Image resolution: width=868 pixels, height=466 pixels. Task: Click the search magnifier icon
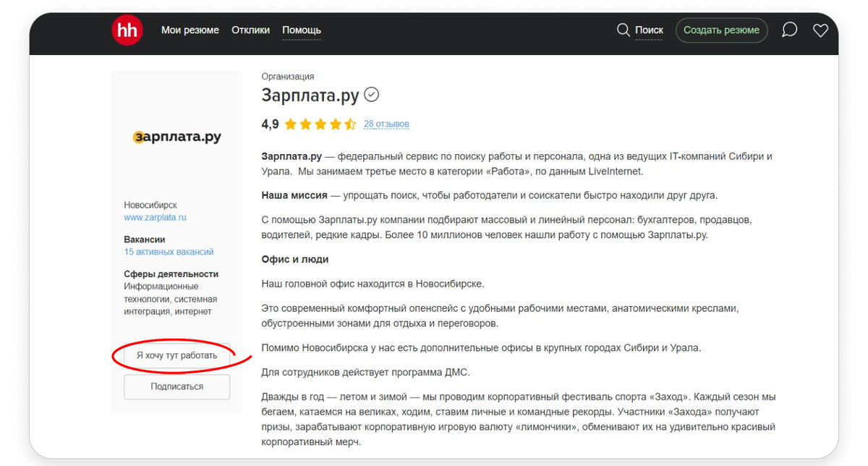coord(623,30)
